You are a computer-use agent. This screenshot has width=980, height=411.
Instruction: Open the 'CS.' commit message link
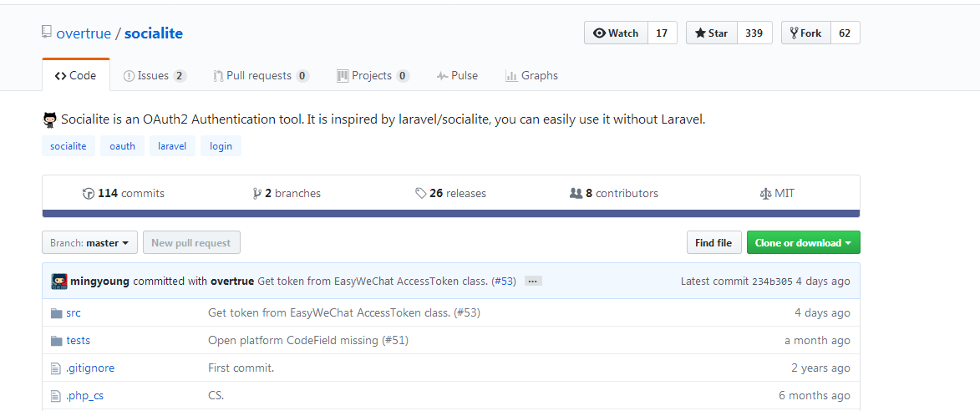[216, 395]
